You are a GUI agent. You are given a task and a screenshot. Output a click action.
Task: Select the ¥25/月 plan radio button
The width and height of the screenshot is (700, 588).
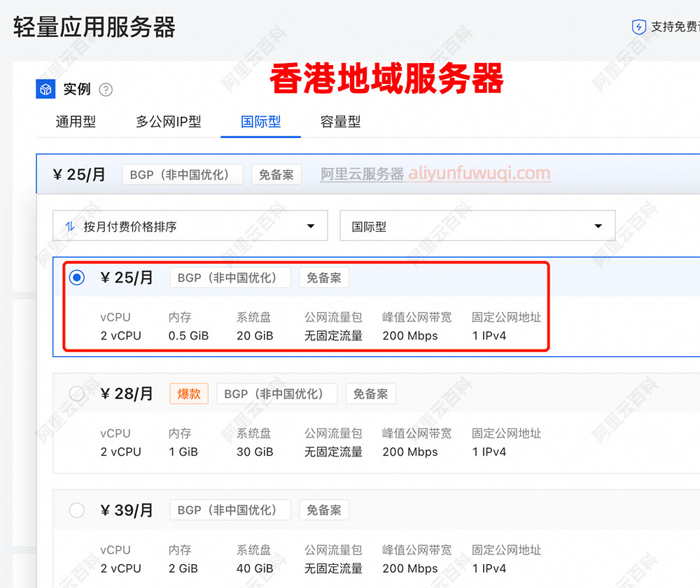click(77, 278)
